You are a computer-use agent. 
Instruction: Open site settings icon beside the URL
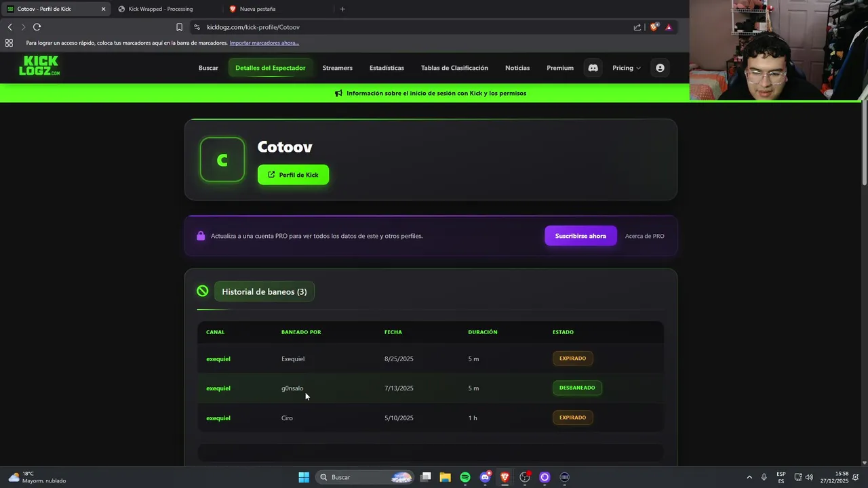pyautogui.click(x=197, y=27)
